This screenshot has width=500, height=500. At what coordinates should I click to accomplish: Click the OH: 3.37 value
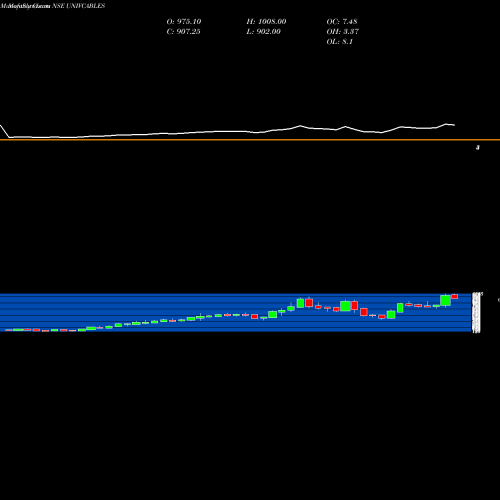click(x=342, y=32)
